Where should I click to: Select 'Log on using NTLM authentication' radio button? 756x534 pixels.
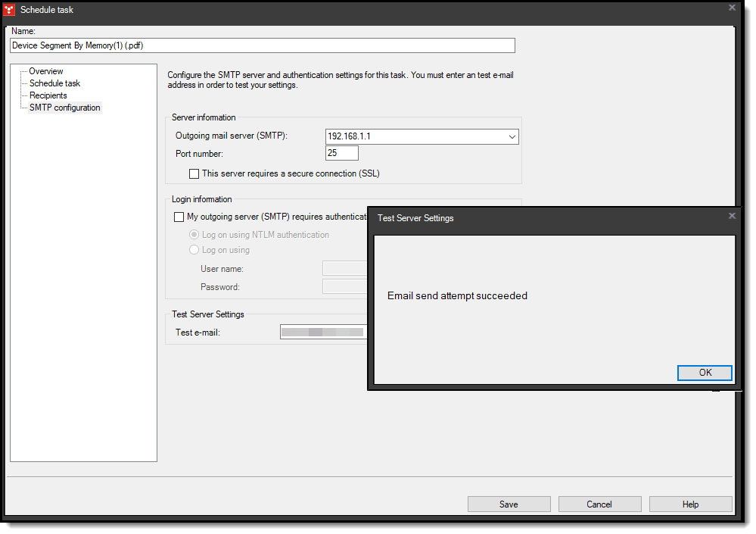click(194, 235)
